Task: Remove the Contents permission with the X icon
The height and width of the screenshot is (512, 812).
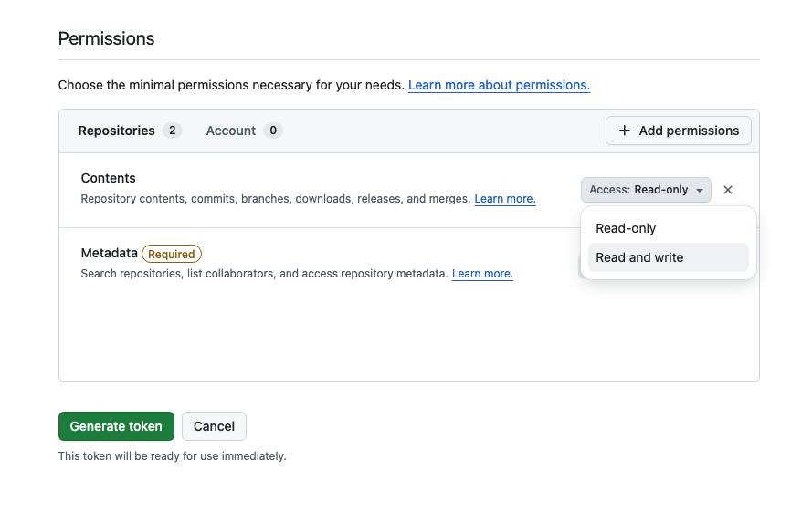Action: pyautogui.click(x=728, y=190)
